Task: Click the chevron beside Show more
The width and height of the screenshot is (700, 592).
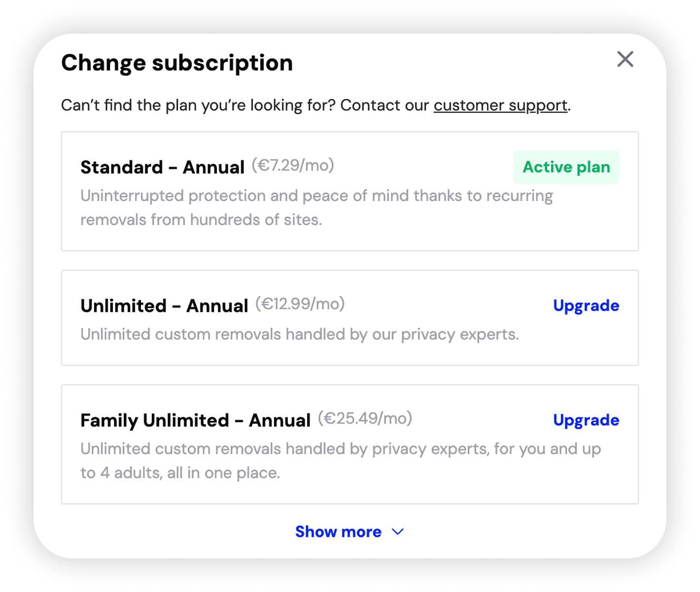Action: click(398, 532)
